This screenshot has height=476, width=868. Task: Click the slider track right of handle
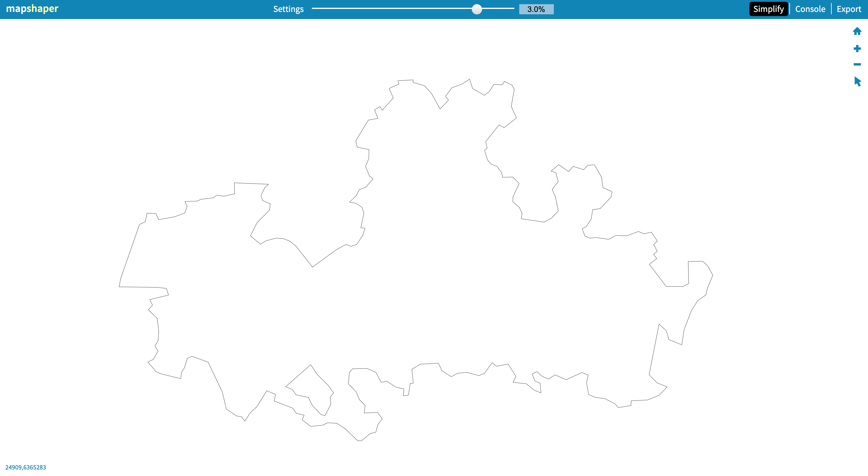pos(499,8)
